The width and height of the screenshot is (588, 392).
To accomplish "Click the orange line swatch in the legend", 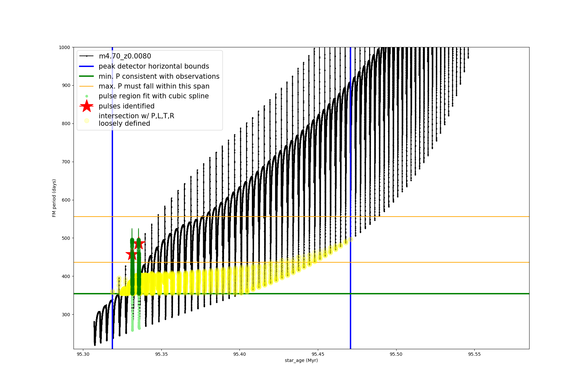I will click(x=87, y=86).
